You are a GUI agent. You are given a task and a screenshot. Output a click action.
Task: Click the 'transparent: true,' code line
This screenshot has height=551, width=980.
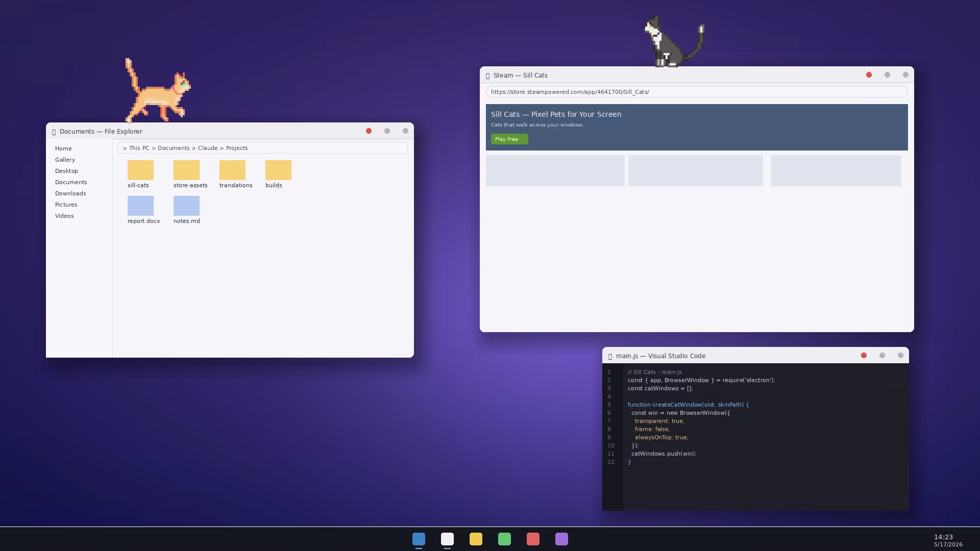(659, 421)
